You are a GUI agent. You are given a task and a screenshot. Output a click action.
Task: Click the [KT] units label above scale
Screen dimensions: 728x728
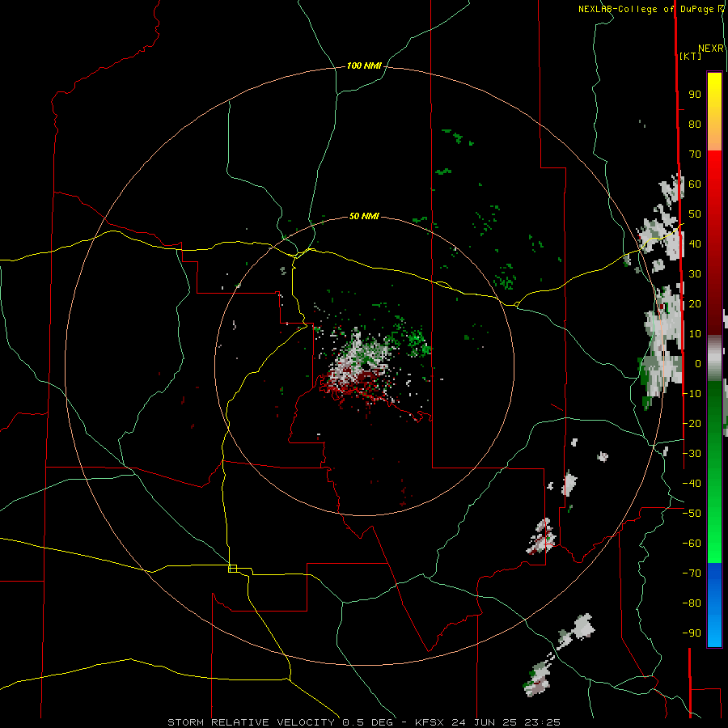point(690,56)
